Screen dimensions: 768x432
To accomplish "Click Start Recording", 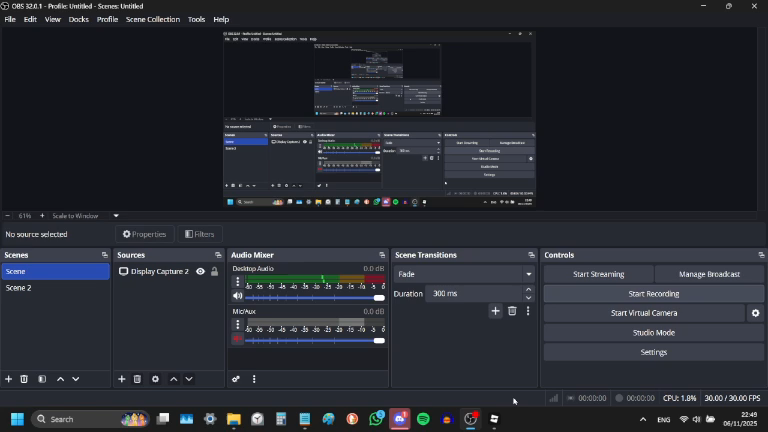I will [654, 294].
